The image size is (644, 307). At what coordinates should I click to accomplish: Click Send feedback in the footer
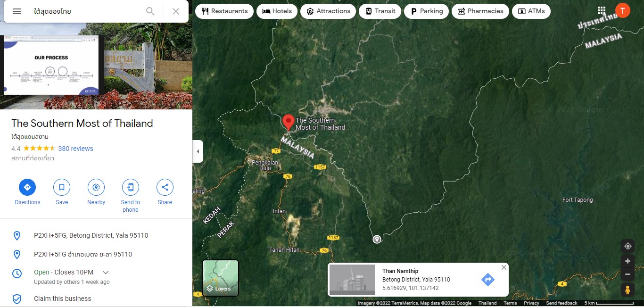(x=561, y=303)
